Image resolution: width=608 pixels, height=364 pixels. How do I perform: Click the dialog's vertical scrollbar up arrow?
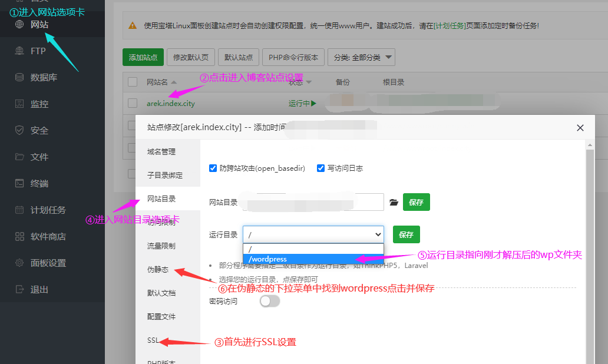590,145
